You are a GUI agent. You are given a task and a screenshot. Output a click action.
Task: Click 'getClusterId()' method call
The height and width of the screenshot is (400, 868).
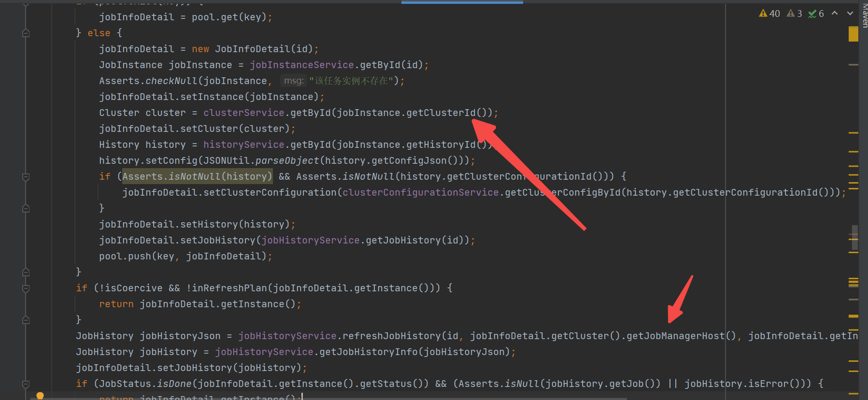446,113
